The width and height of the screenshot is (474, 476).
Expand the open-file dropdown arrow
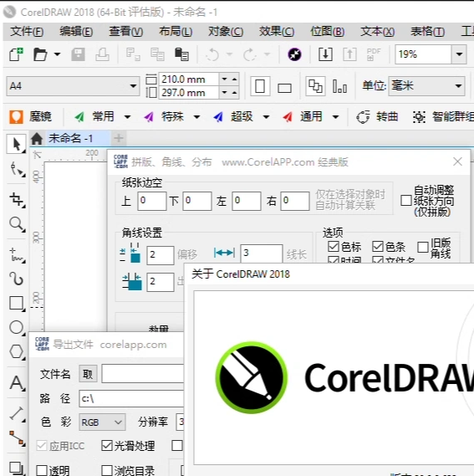(57, 54)
